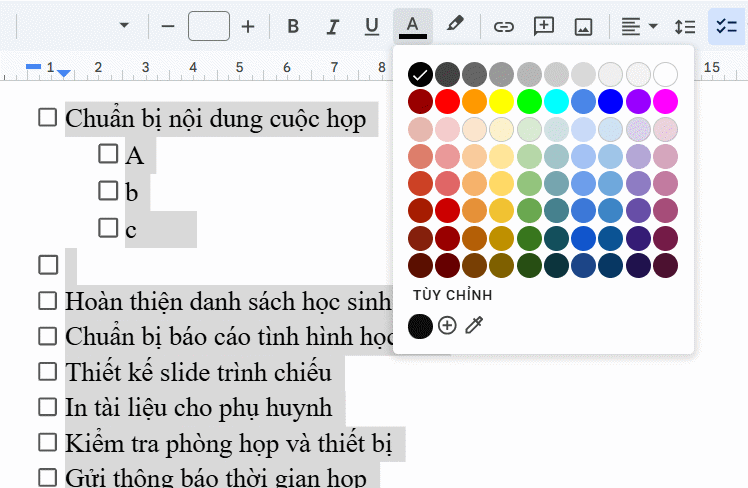Close the text color picker button
This screenshot has width=748, height=488.
coord(413,26)
